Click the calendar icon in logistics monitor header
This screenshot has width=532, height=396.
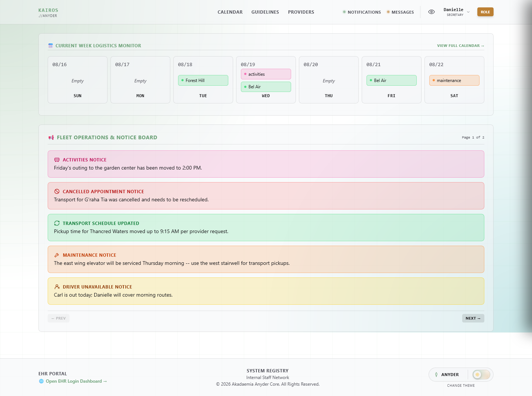pyautogui.click(x=51, y=46)
